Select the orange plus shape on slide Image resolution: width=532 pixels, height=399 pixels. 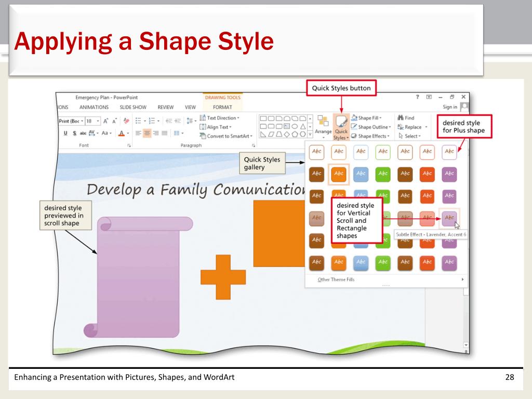(223, 277)
